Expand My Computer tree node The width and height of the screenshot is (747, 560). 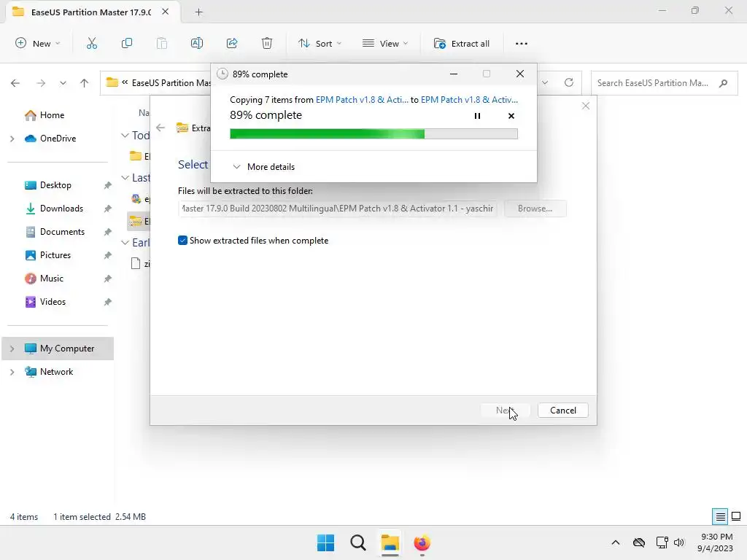[12, 349]
